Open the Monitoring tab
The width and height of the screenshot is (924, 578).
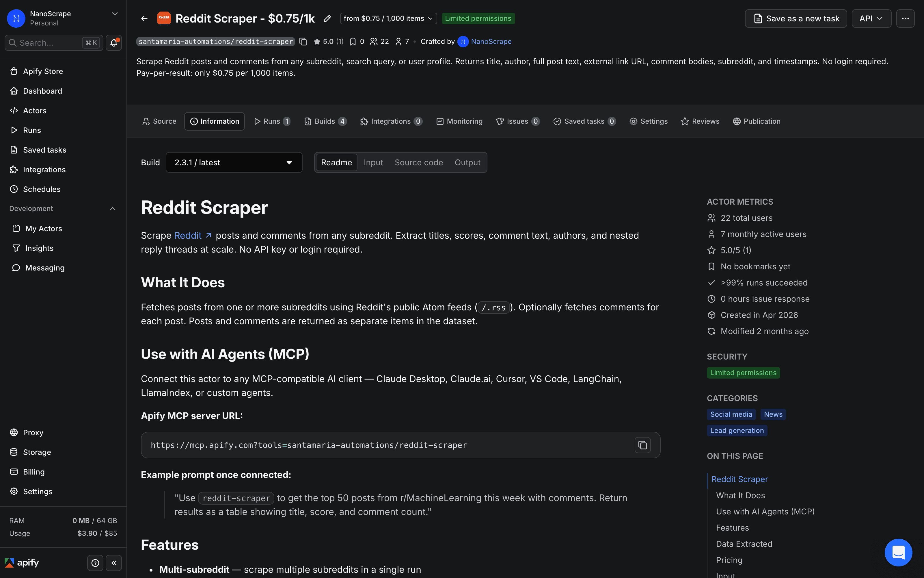pyautogui.click(x=459, y=121)
